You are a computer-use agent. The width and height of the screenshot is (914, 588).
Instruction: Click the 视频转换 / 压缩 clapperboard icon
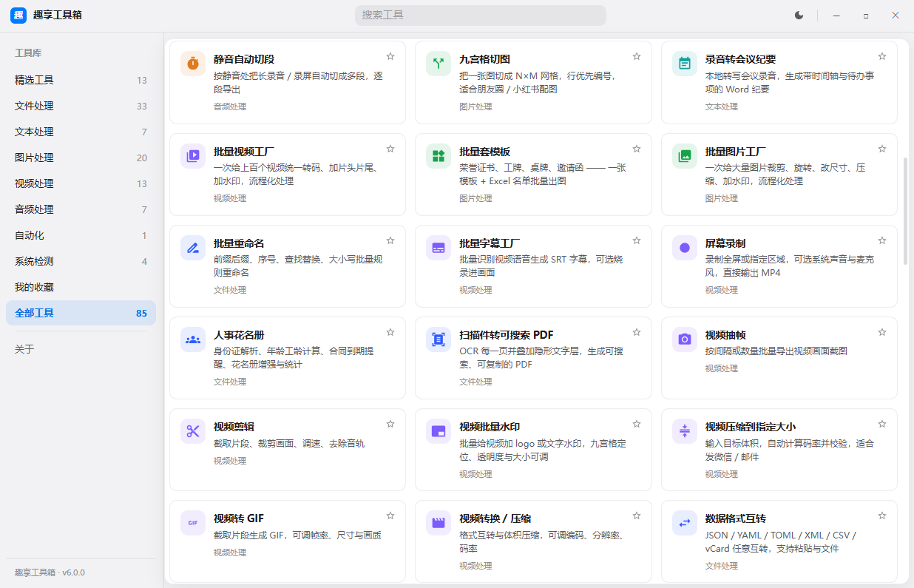[x=439, y=523]
